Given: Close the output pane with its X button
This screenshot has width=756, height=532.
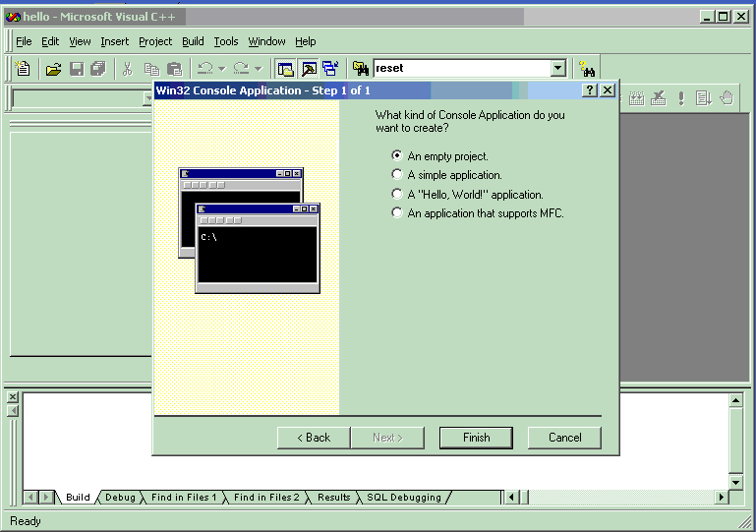Looking at the screenshot, I should click(x=13, y=397).
